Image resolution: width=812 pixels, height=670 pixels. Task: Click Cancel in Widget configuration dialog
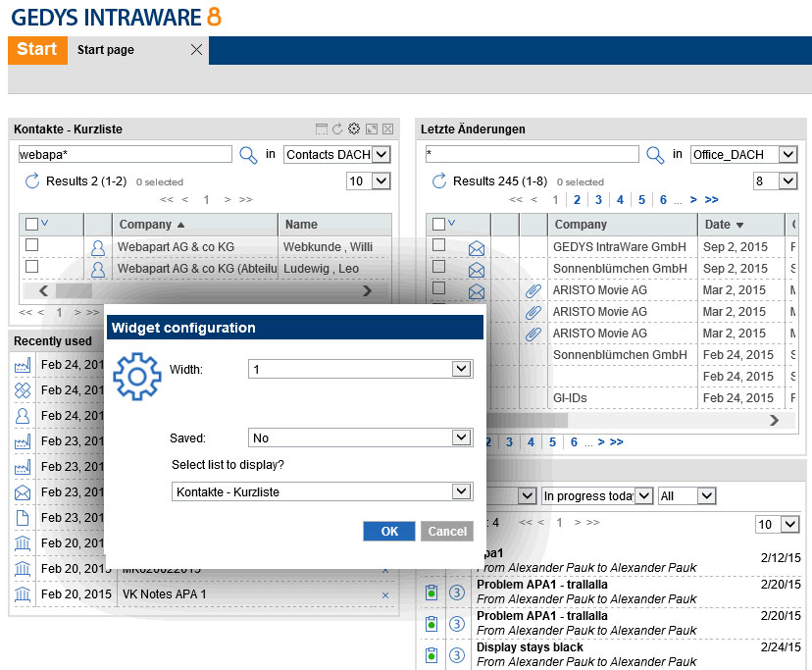click(447, 531)
